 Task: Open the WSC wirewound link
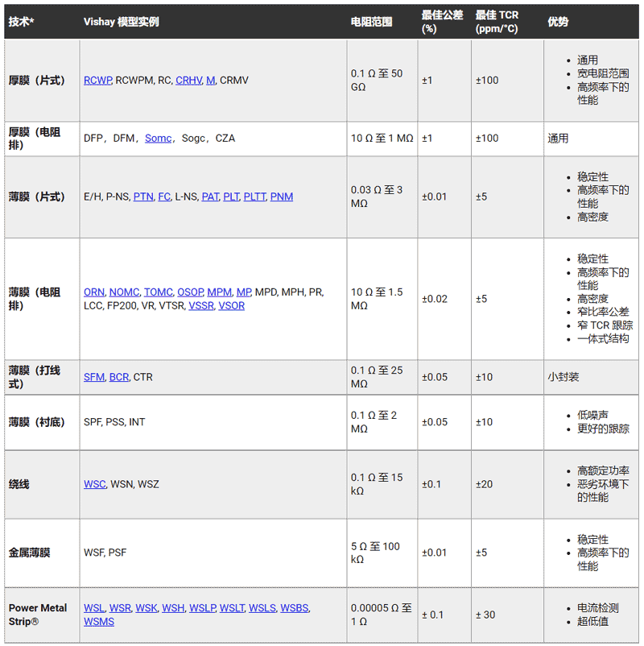95,484
